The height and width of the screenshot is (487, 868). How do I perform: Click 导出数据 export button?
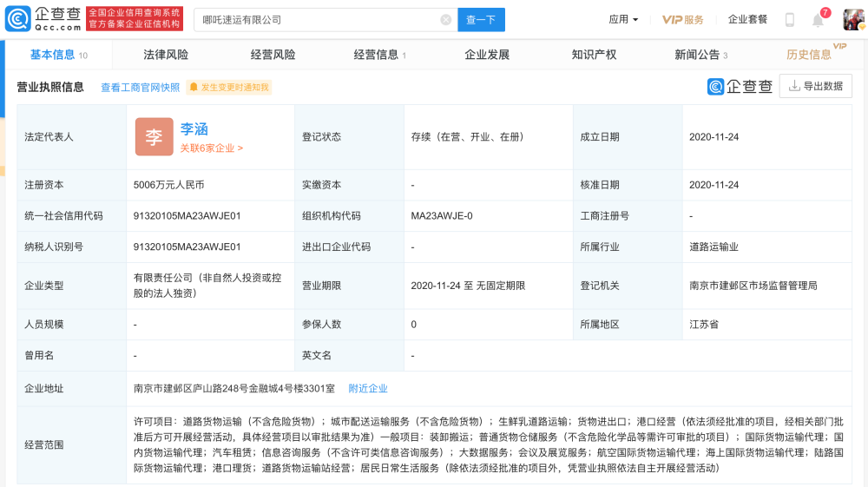point(815,86)
